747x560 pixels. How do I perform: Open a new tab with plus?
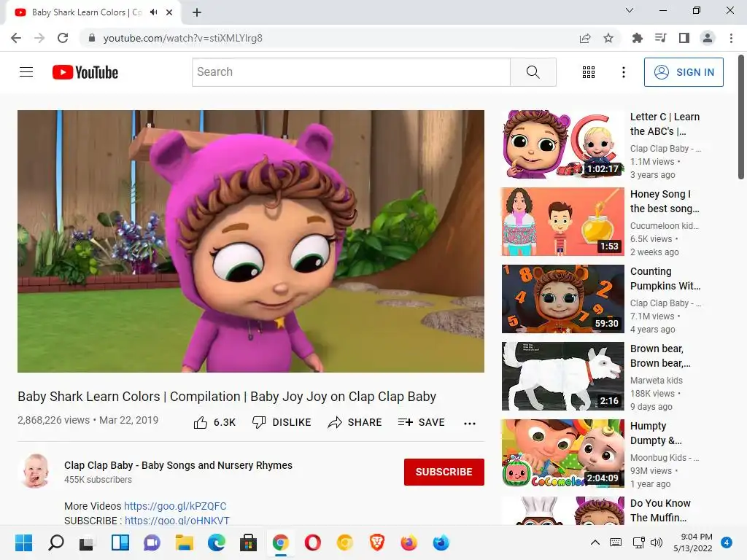(197, 12)
